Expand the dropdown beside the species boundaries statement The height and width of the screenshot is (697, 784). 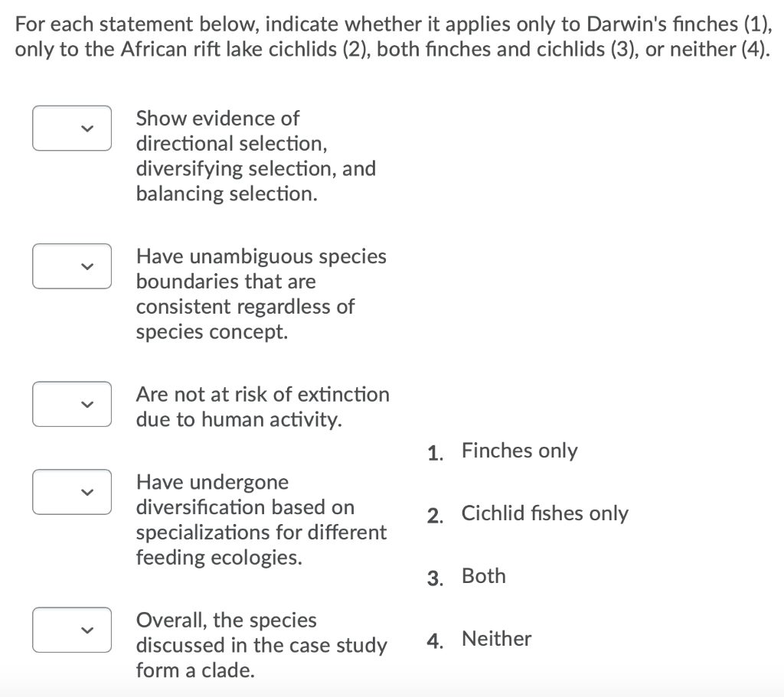click(71, 266)
